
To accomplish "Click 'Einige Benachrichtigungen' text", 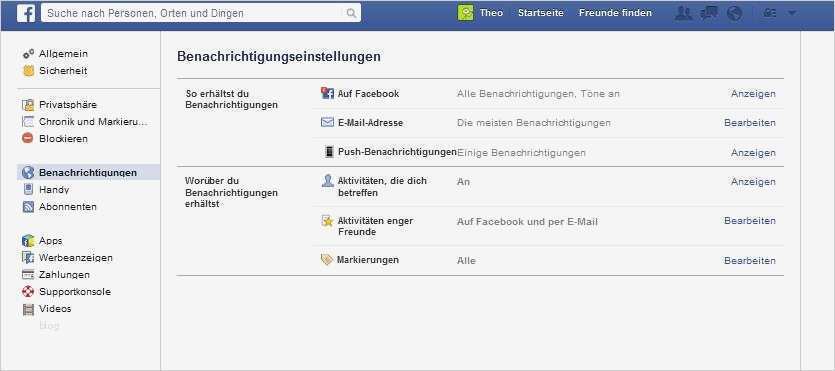I will [522, 153].
